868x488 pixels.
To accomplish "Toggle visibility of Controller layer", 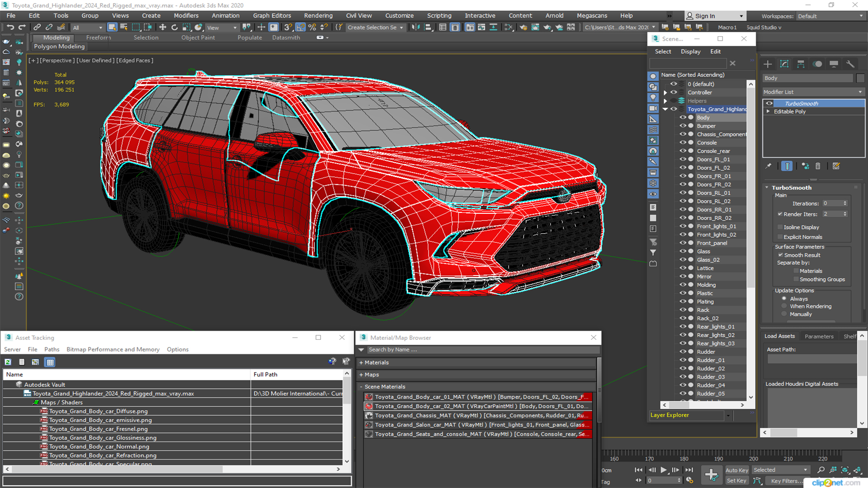I will [x=674, y=92].
